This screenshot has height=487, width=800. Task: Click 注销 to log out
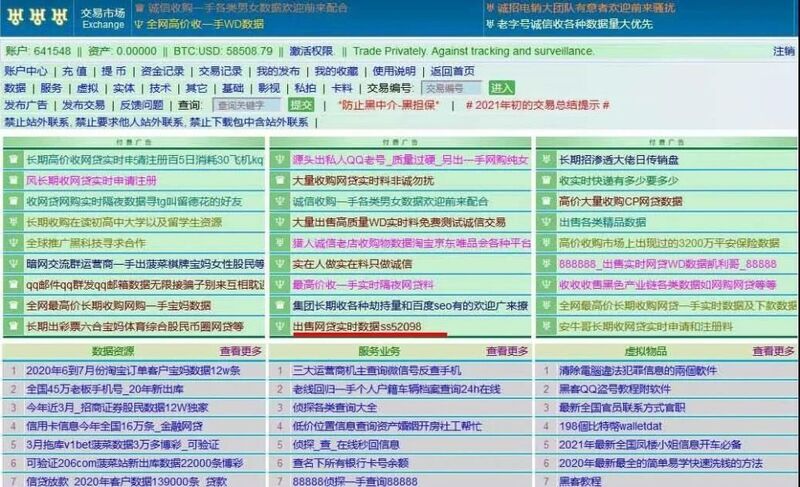click(784, 51)
